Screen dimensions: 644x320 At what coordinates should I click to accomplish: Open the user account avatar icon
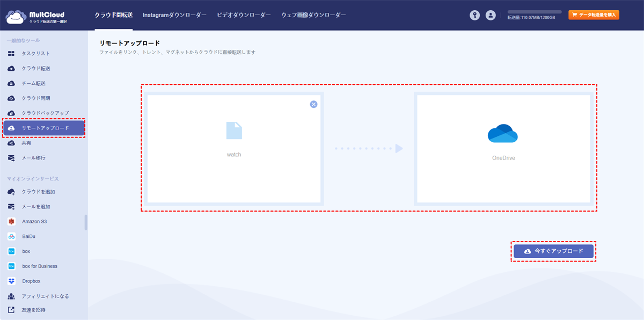pyautogui.click(x=491, y=16)
